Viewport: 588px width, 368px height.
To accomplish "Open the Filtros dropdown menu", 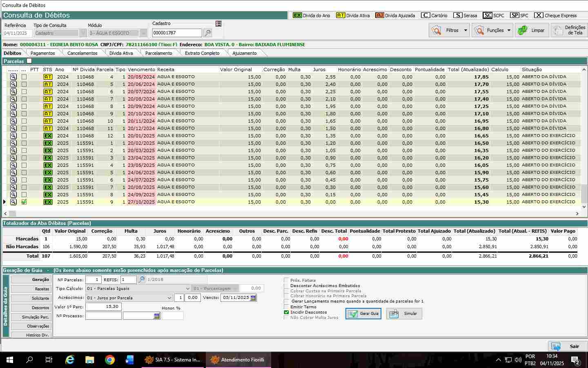I will tap(448, 30).
